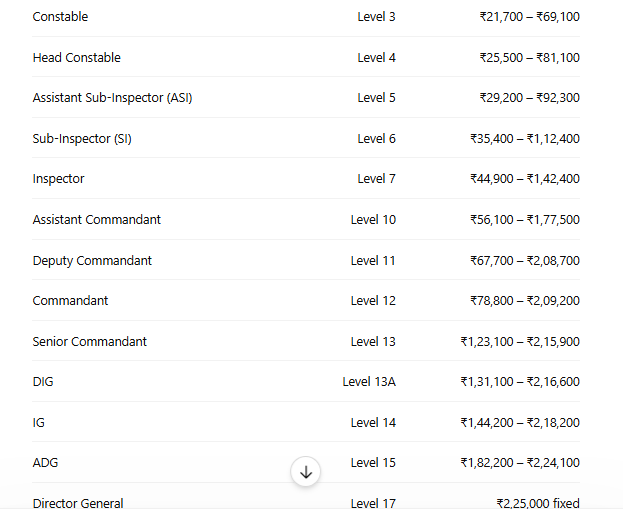This screenshot has width=623, height=511.
Task: Select the Inspector rank cell
Action: [x=58, y=179]
